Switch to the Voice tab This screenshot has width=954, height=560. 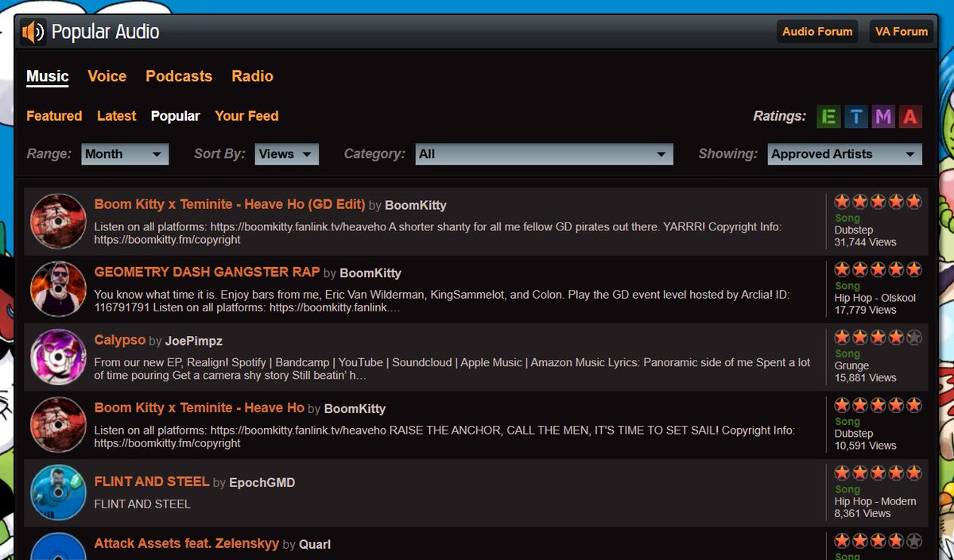click(x=107, y=76)
